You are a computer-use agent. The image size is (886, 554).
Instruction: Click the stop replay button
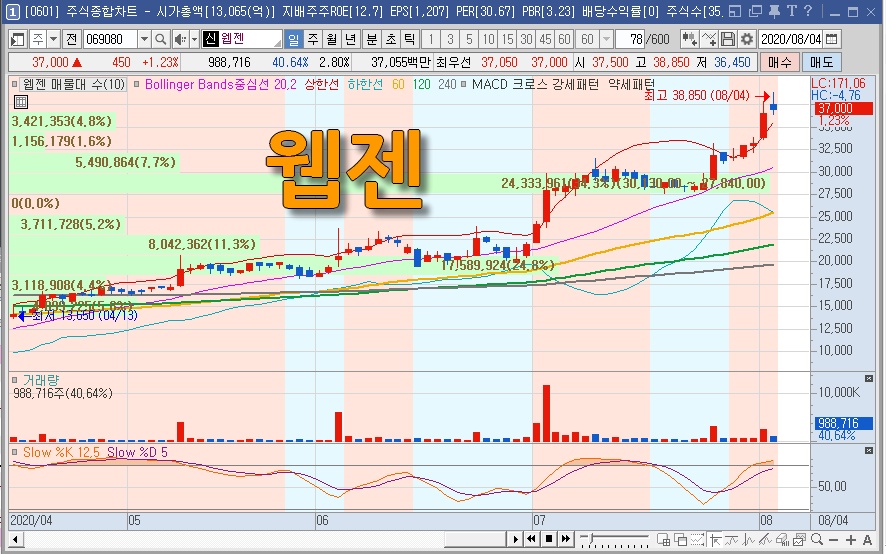pyautogui.click(x=548, y=539)
